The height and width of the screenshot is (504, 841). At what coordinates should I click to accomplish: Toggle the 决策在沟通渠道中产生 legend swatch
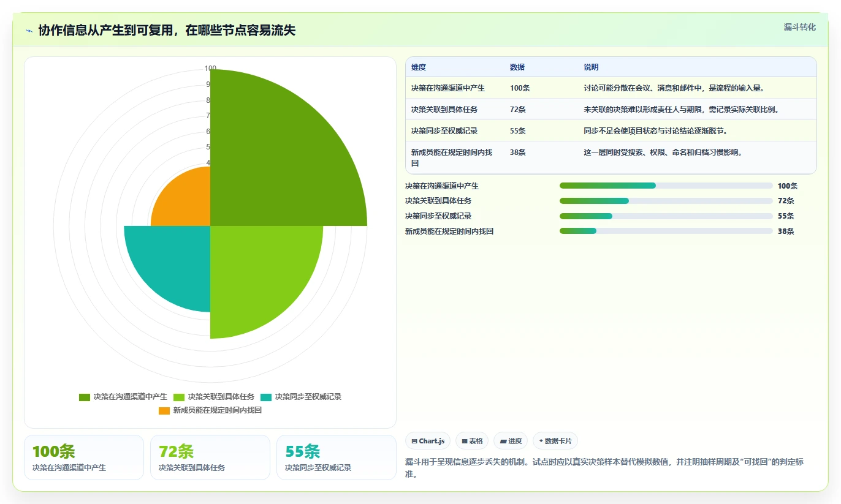tap(85, 397)
